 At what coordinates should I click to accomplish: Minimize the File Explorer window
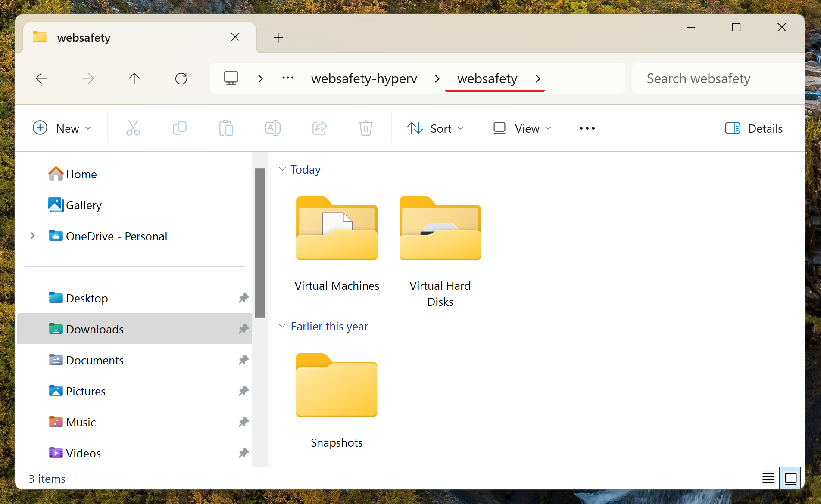691,27
